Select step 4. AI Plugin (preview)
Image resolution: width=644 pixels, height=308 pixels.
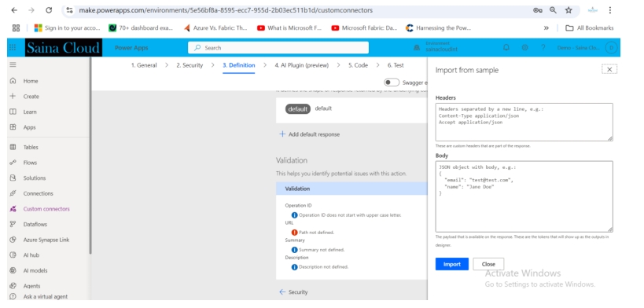301,65
